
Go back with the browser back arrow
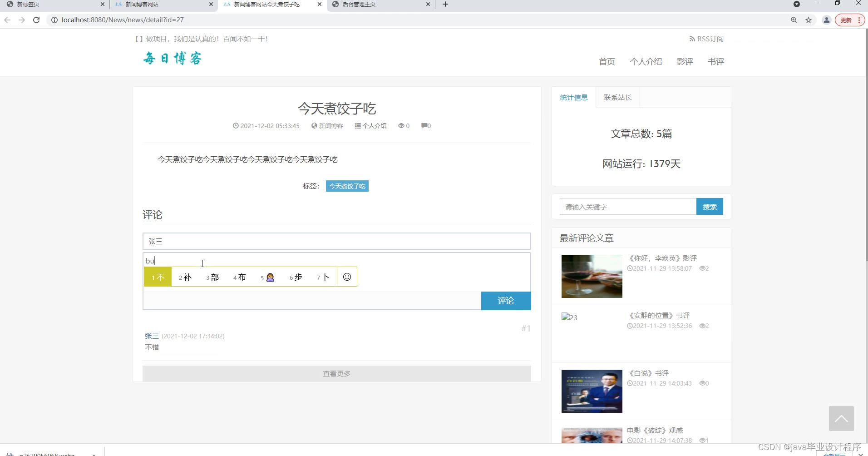(7, 20)
